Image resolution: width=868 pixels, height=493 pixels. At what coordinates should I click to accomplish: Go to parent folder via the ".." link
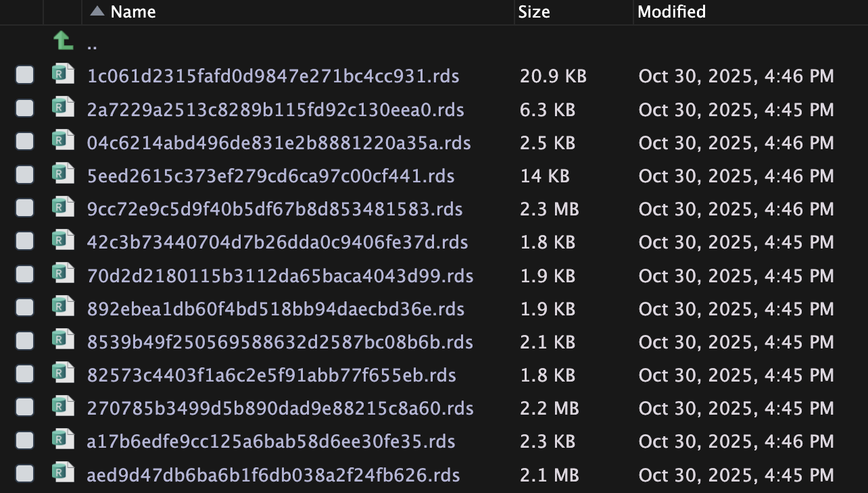[x=92, y=45]
